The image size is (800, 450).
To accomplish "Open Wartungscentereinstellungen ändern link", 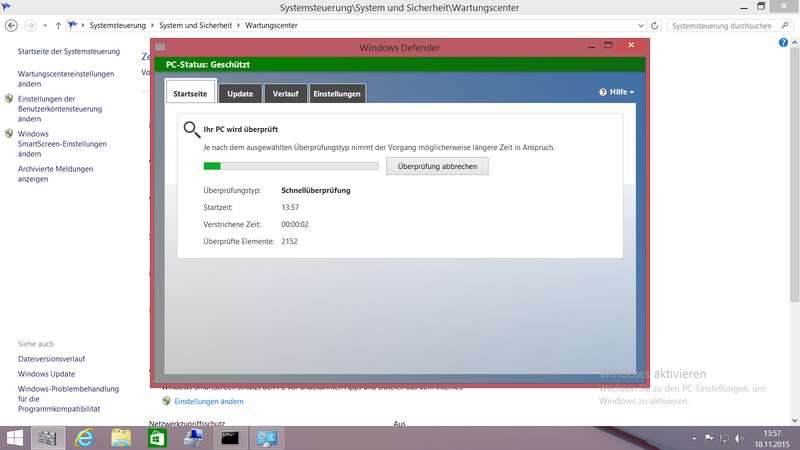I will click(66, 79).
